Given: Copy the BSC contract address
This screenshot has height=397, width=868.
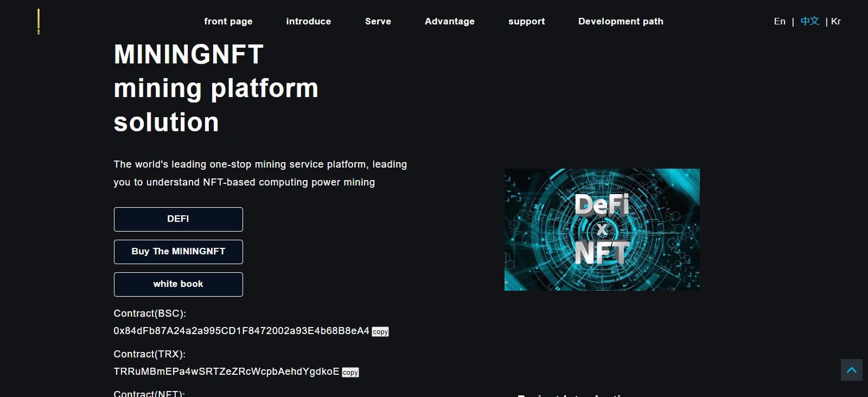Looking at the screenshot, I should click(380, 331).
